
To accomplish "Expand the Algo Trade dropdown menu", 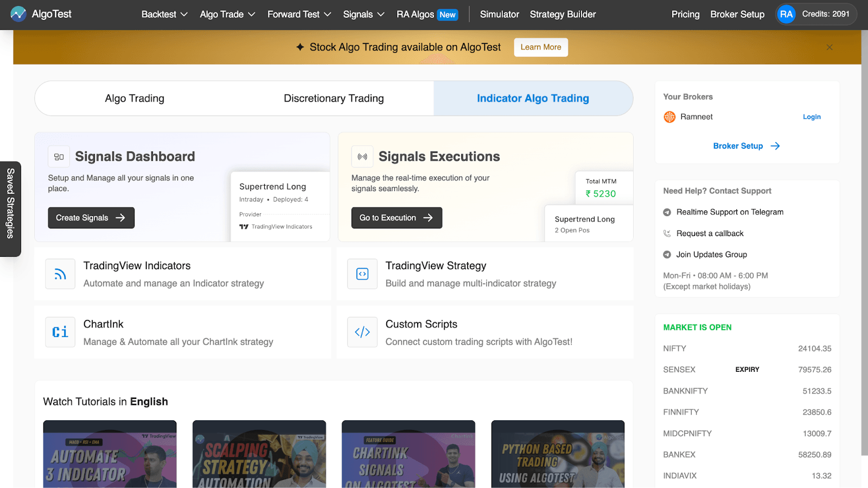I will 227,15.
